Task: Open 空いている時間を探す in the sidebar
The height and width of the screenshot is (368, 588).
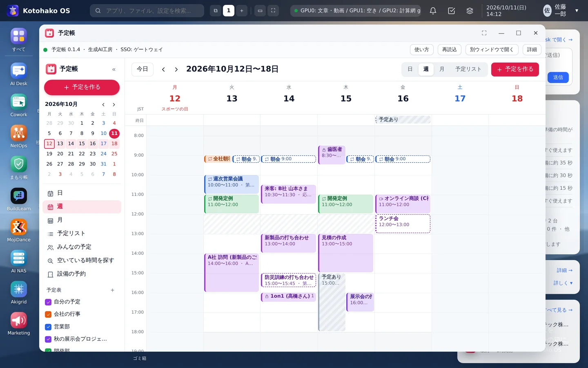Action: (82, 260)
